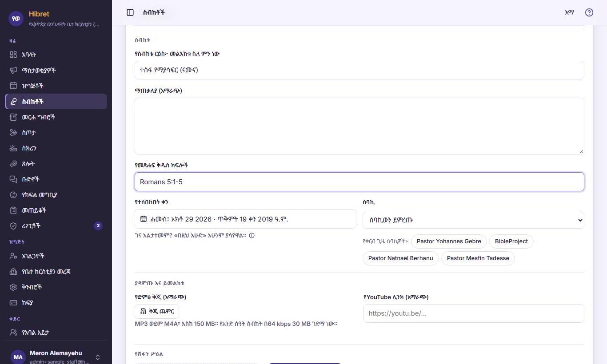Image resolution: width=607 pixels, height=364 pixels.
Task: Open ስብከቶች in the sidebar
Action: pyautogui.click(x=56, y=102)
